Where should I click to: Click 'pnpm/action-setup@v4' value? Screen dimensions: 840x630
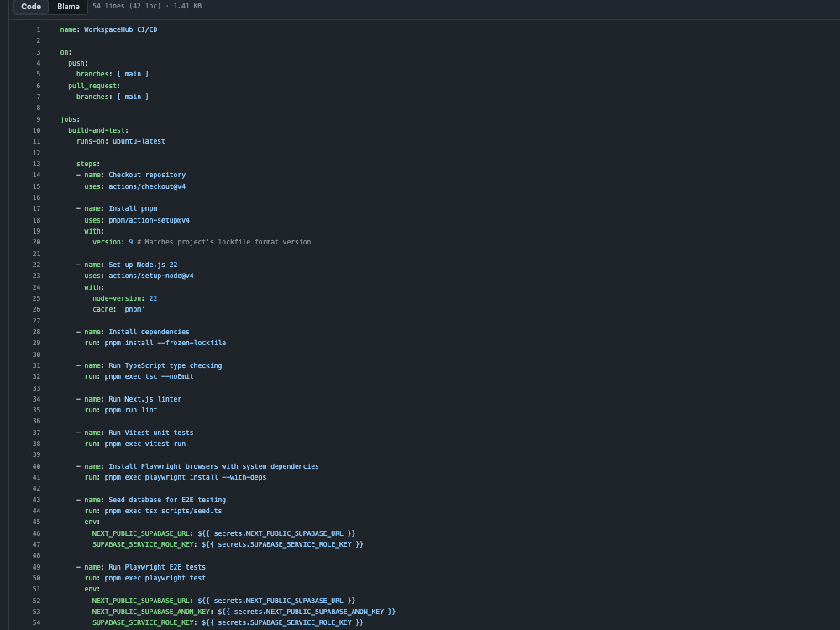pyautogui.click(x=149, y=220)
